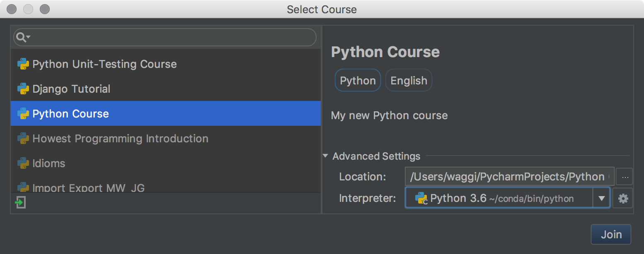Click the Join button

(x=611, y=235)
